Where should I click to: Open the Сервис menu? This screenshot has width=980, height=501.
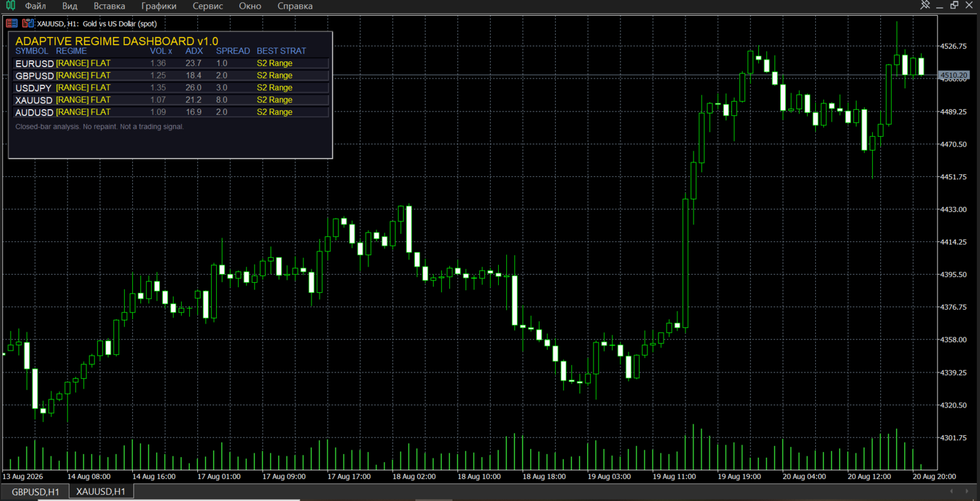click(x=208, y=6)
